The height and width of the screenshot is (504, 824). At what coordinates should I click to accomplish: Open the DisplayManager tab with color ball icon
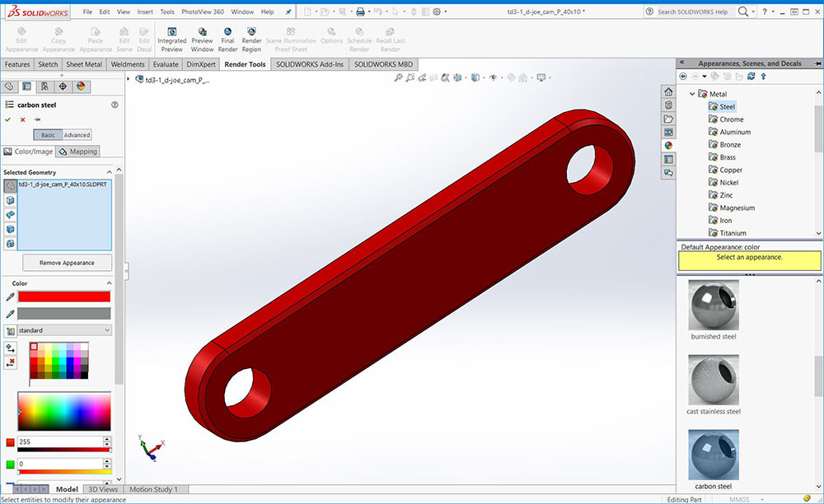81,86
